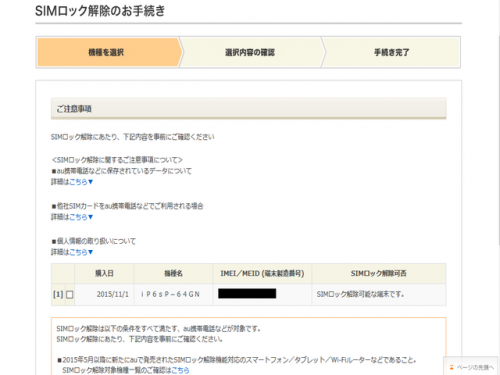500x375 pixels.
Task: Open こちら details link under 他社SIMカード notice
Action: [81, 217]
